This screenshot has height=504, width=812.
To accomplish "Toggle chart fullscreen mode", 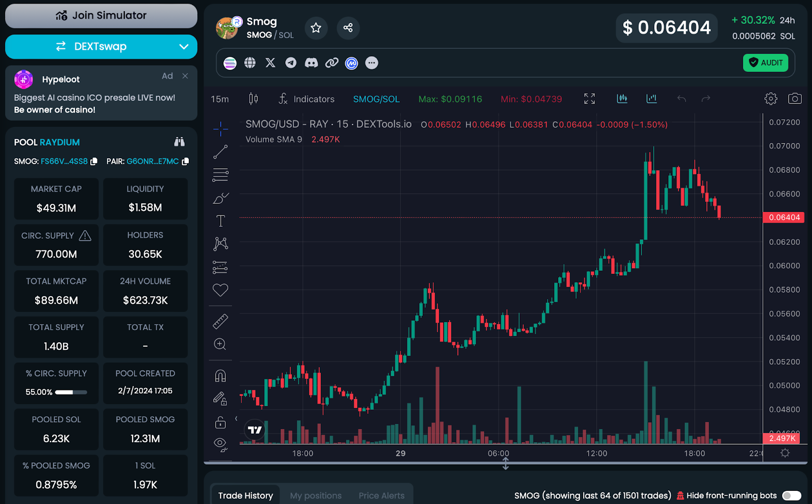I will click(589, 99).
